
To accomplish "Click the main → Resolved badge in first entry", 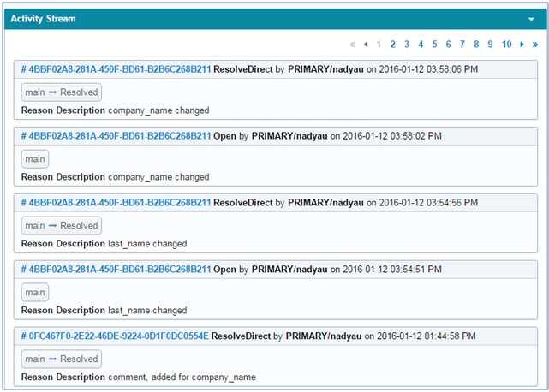I will coord(61,92).
